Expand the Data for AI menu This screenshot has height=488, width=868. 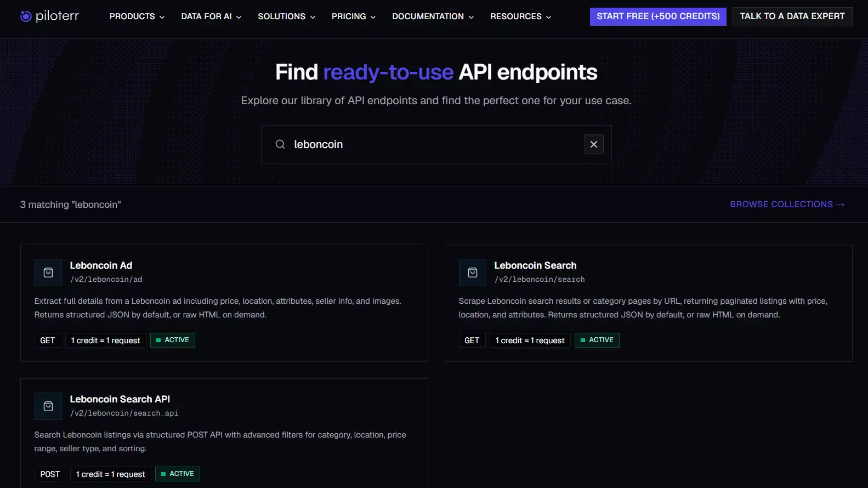(211, 16)
